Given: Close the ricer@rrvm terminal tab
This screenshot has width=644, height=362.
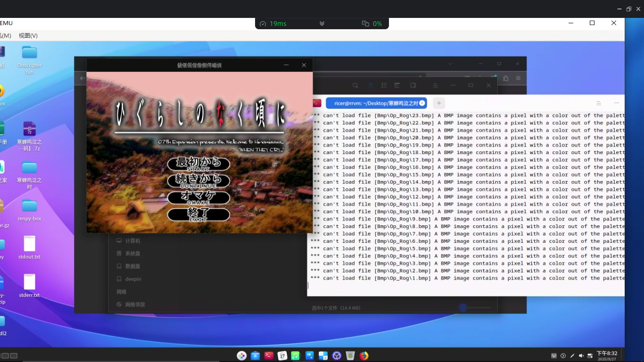Looking at the screenshot, I should click(422, 103).
